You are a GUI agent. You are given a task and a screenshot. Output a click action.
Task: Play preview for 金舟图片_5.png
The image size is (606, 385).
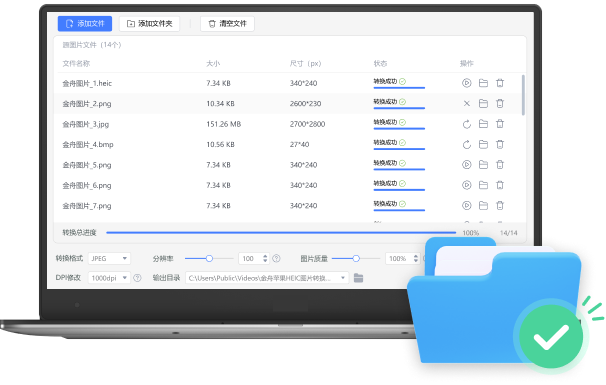pyautogui.click(x=466, y=165)
